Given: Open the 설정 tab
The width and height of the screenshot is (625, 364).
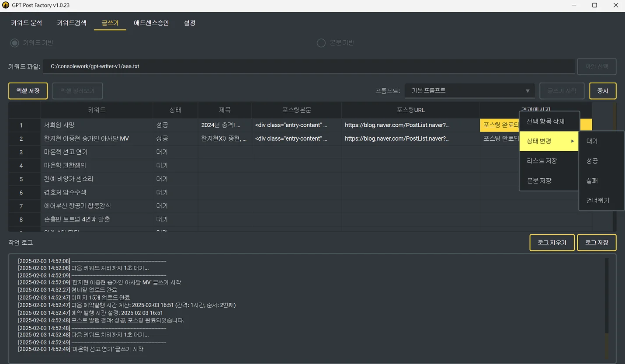Looking at the screenshot, I should tap(190, 23).
